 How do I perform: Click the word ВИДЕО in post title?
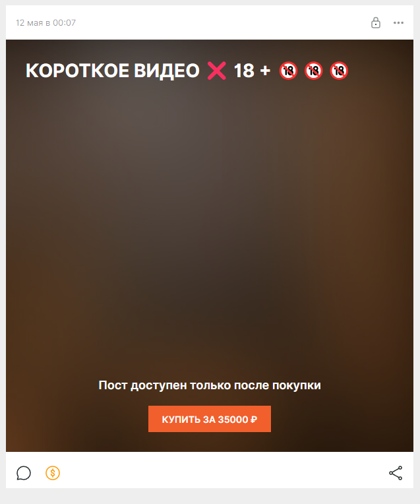click(x=167, y=71)
